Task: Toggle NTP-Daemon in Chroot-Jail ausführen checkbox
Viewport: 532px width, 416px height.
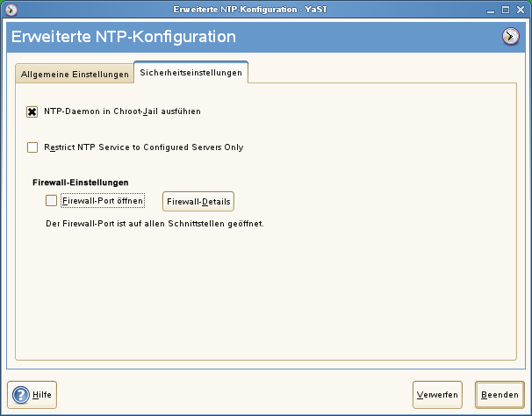Action: click(32, 112)
